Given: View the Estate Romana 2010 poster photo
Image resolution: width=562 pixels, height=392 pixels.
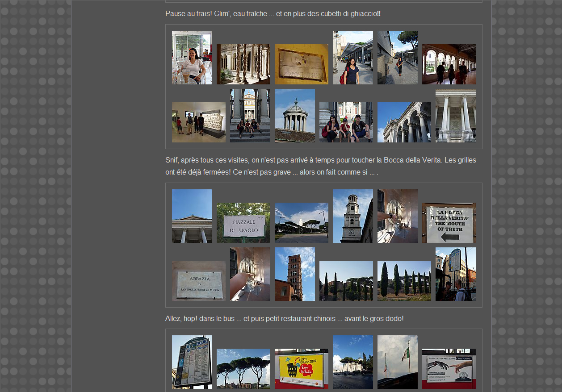Looking at the screenshot, I should coord(301,369).
